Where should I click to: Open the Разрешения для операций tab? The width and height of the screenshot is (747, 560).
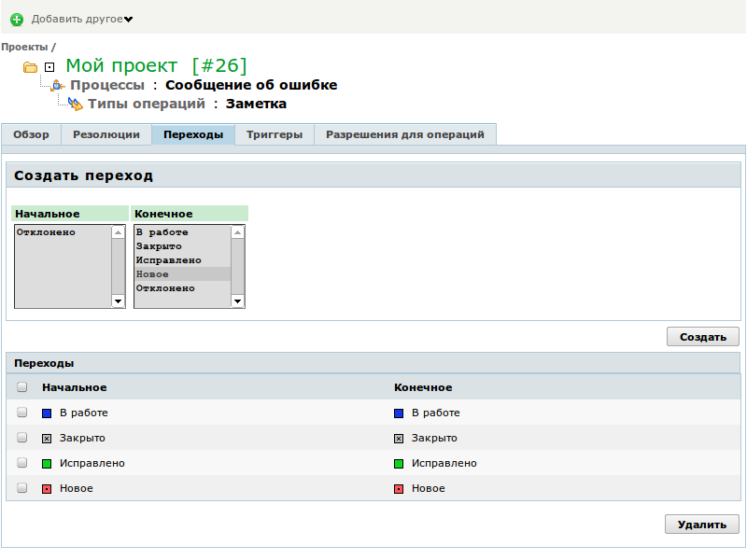pyautogui.click(x=404, y=134)
